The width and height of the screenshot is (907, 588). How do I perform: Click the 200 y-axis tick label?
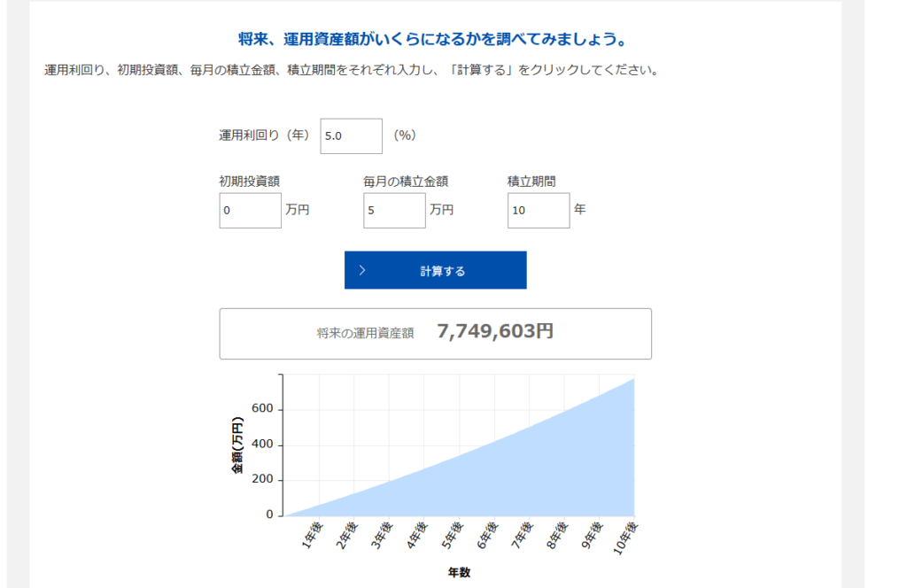[x=262, y=480]
